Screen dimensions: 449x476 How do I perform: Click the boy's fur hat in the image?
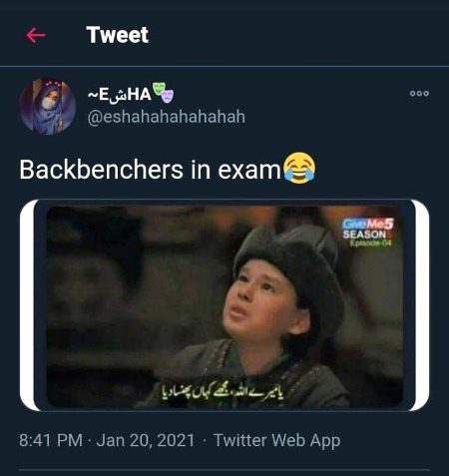tap(289, 262)
